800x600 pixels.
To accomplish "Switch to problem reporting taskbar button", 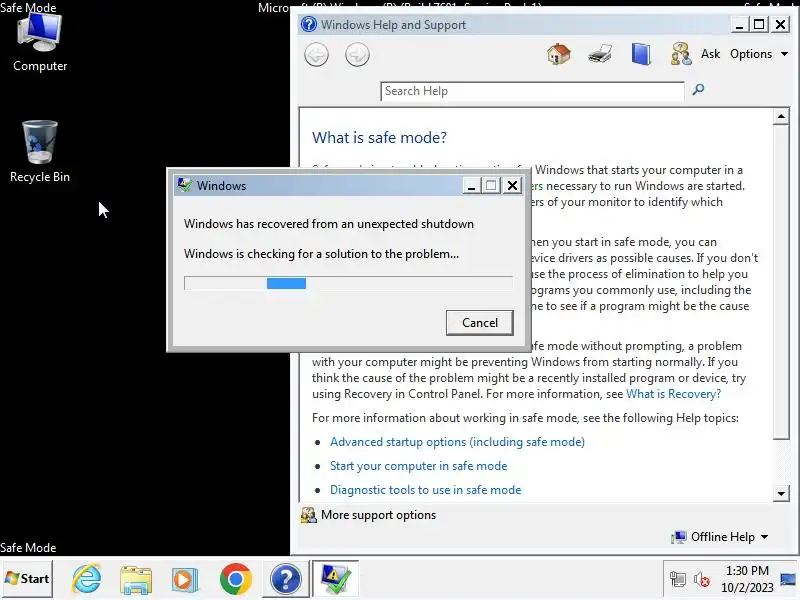I will 335,579.
